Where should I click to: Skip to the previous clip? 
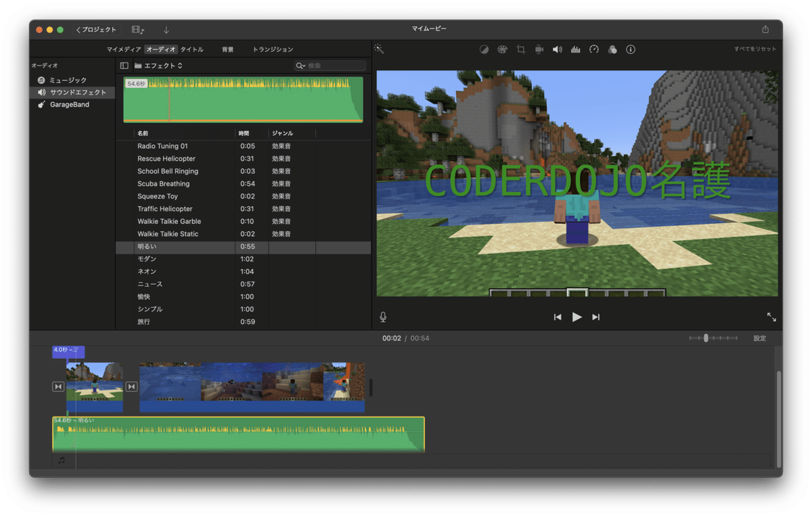tap(558, 316)
